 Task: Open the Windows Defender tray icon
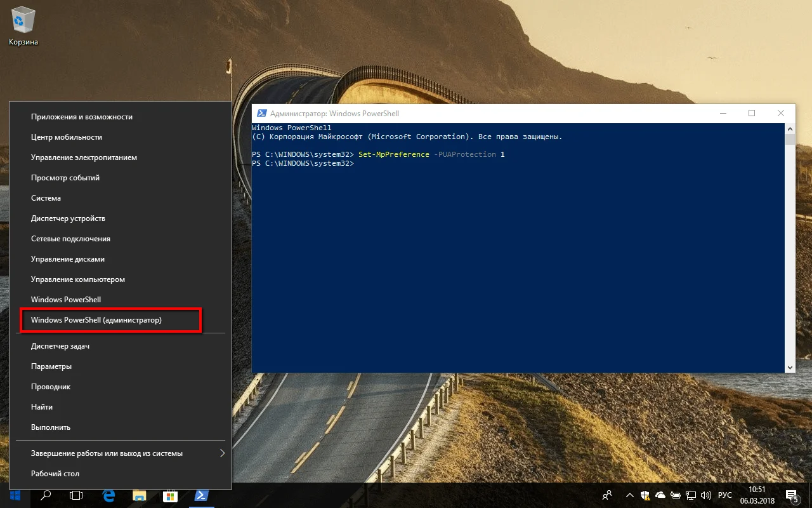(645, 495)
